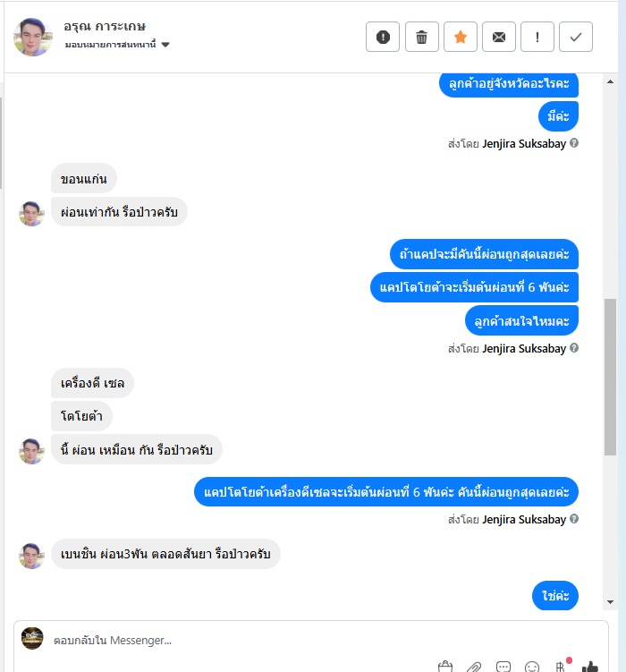
Task: Open emoji picker smiley icon
Action: click(x=532, y=667)
